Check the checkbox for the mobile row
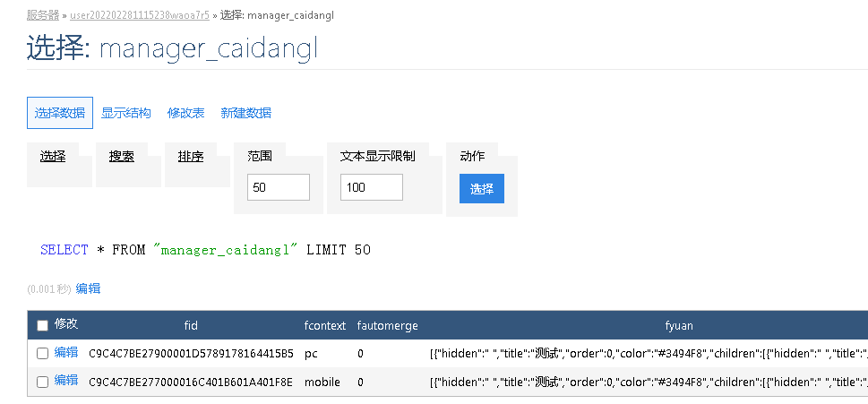The height and width of the screenshot is (404, 868). pyautogui.click(x=42, y=382)
